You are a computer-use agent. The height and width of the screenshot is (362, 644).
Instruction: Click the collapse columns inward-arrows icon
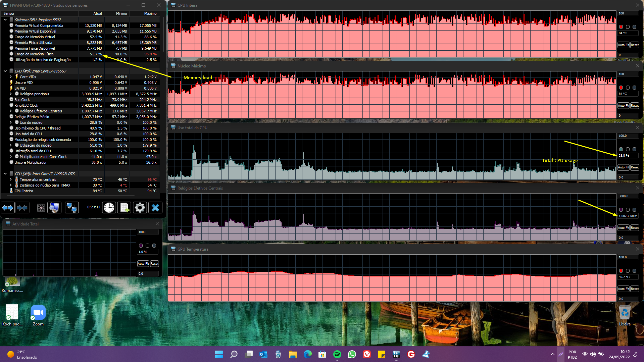pyautogui.click(x=22, y=208)
